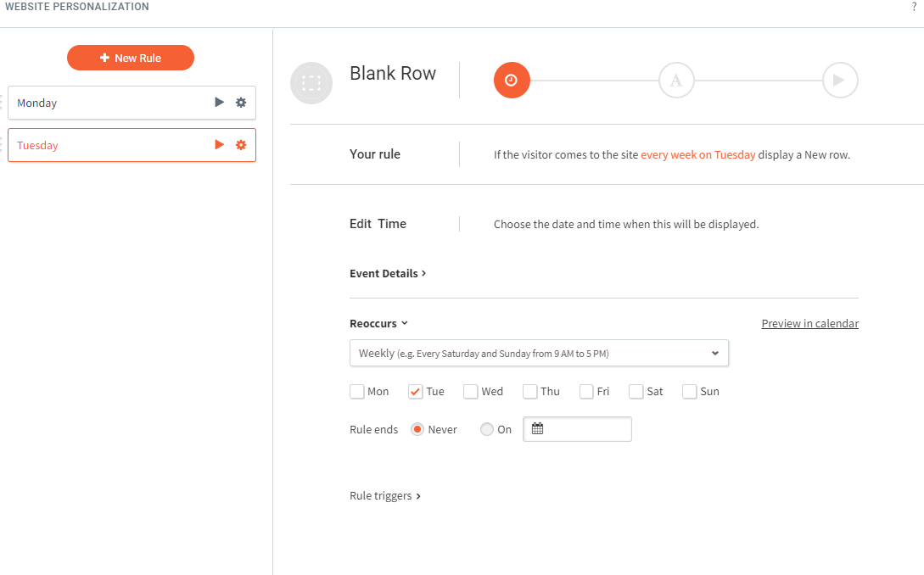Screen dimensions: 924x575
Task: Select the 'On' rule ends radio
Action: [487, 429]
